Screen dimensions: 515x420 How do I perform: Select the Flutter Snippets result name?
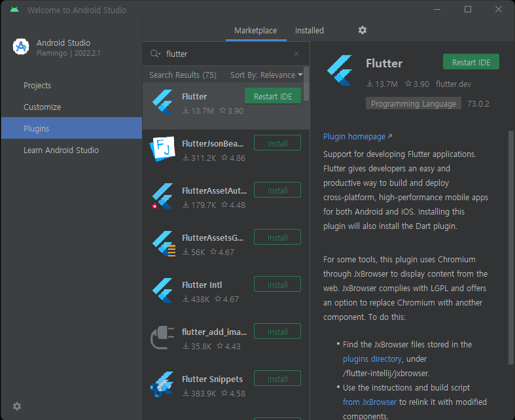[x=212, y=379]
